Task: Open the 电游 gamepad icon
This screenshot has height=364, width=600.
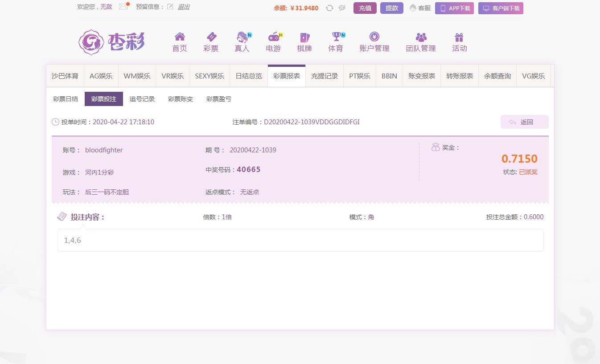Action: tap(273, 37)
